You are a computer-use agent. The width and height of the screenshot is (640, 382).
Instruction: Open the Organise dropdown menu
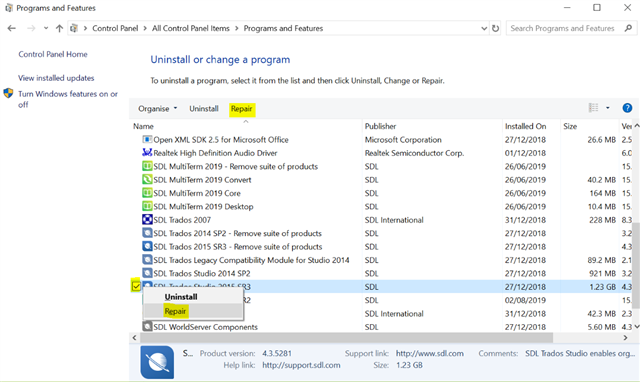[158, 109]
